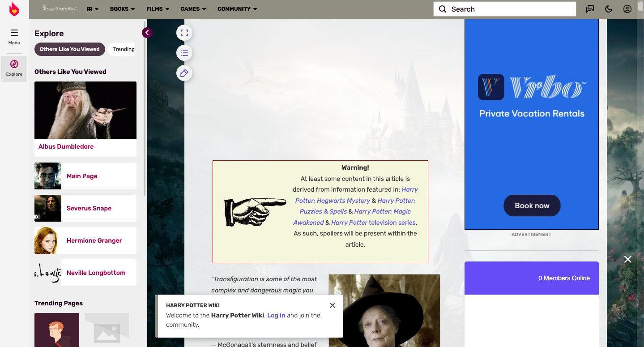The height and width of the screenshot is (347, 644).
Task: Select Others Like You Viewed tab
Action: click(x=70, y=49)
